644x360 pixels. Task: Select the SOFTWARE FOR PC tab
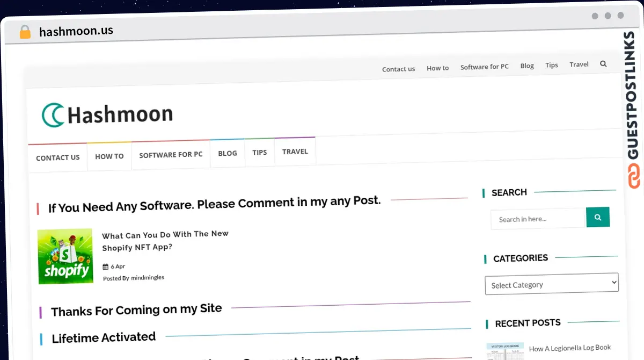(x=171, y=155)
